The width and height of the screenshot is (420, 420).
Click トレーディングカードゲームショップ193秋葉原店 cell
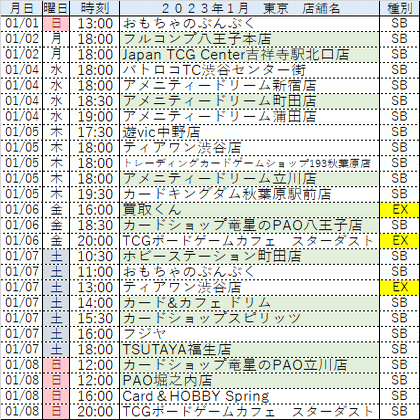coord(249,163)
